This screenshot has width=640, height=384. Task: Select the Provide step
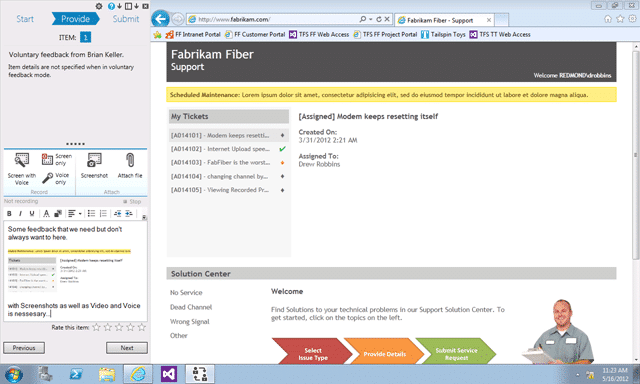76,19
